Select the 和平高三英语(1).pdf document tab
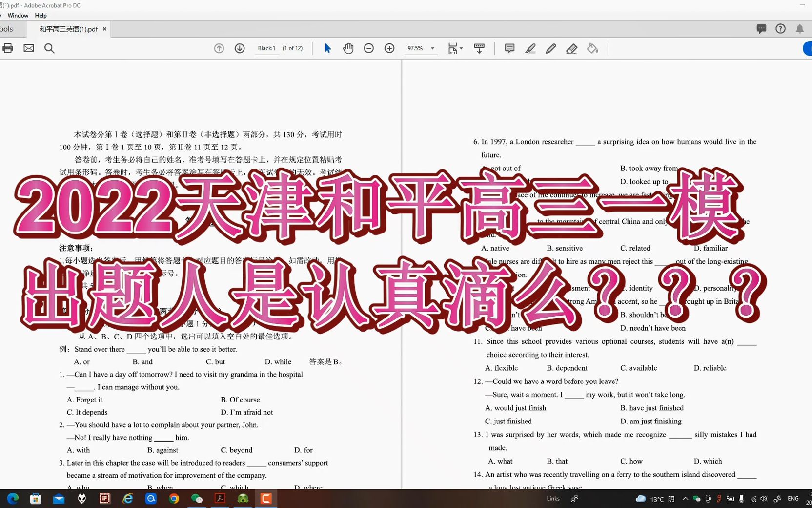 click(69, 29)
